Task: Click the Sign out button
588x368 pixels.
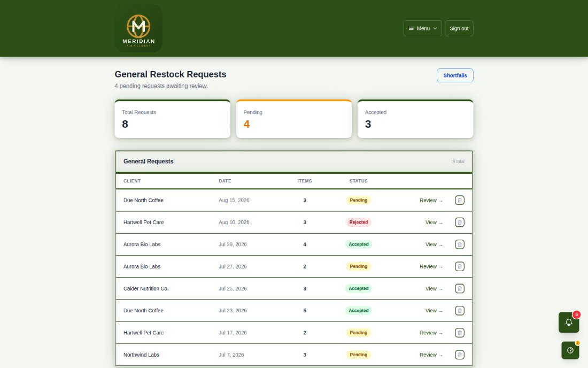Action: click(459, 28)
